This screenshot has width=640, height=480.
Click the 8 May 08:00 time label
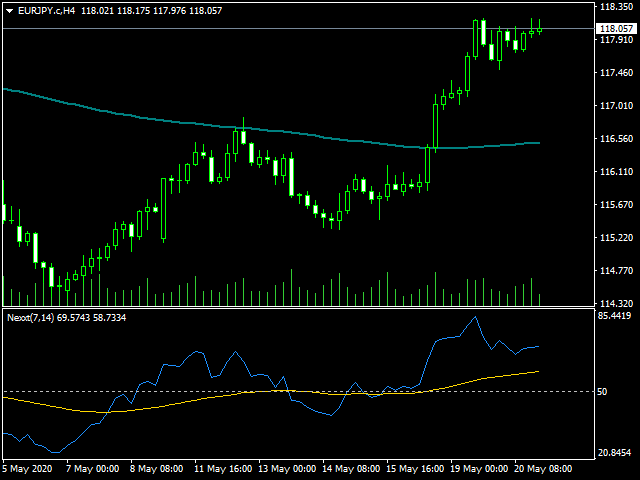[x=156, y=469]
